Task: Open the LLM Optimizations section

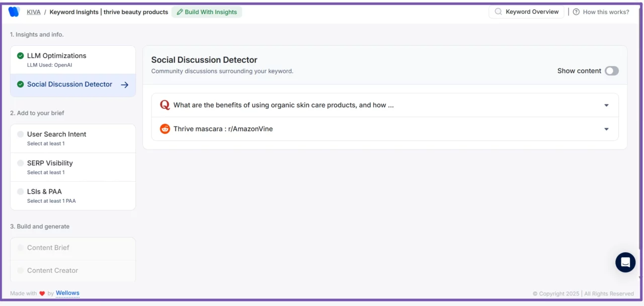Action: point(56,56)
